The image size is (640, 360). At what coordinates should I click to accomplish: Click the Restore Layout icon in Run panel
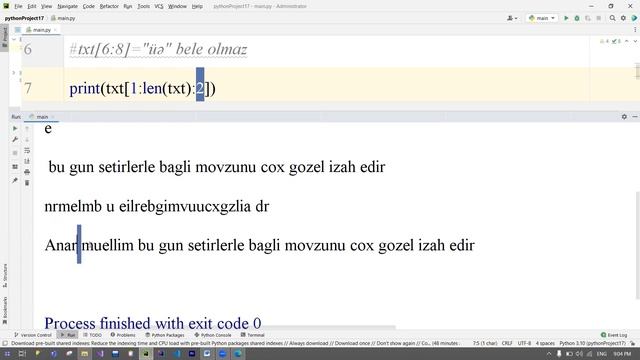pos(15,167)
